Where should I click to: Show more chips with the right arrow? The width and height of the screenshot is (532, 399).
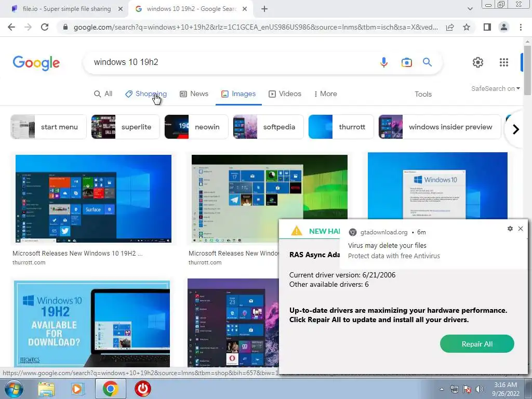(516, 129)
